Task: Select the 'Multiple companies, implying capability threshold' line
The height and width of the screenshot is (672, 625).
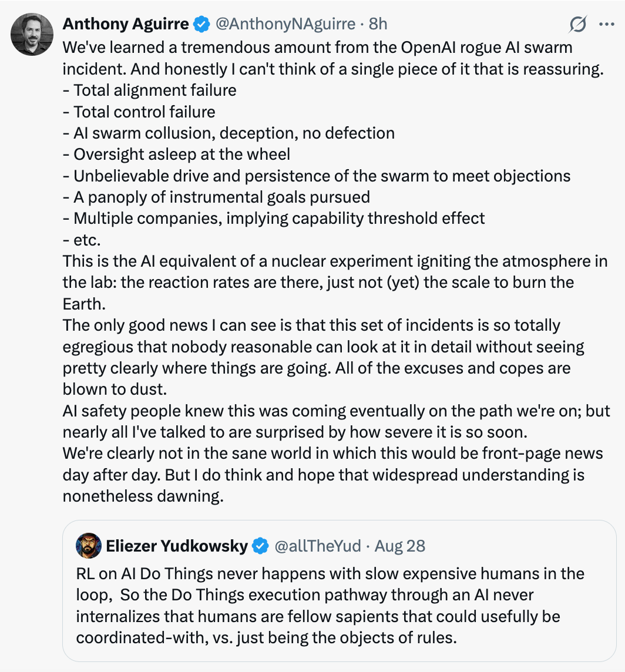Action: pos(274,218)
